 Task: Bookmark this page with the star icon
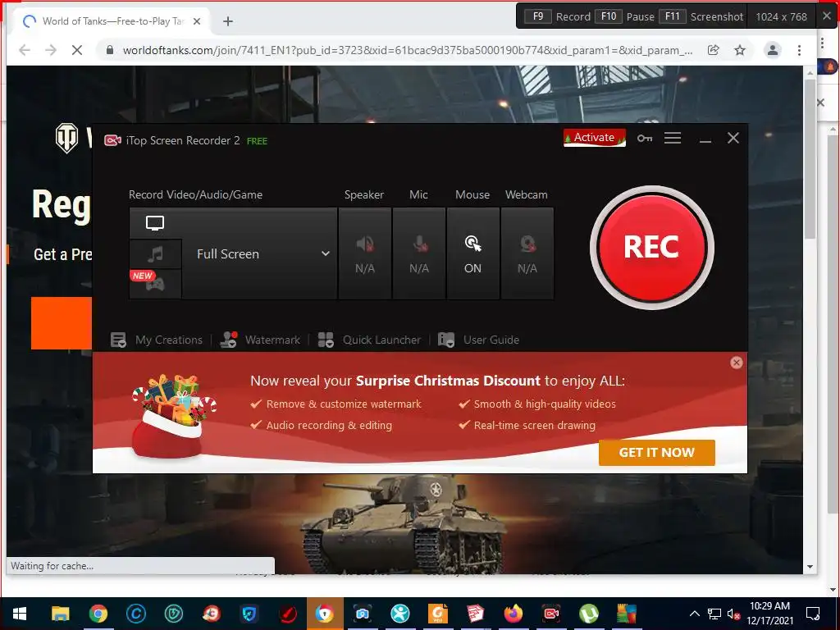pyautogui.click(x=740, y=50)
